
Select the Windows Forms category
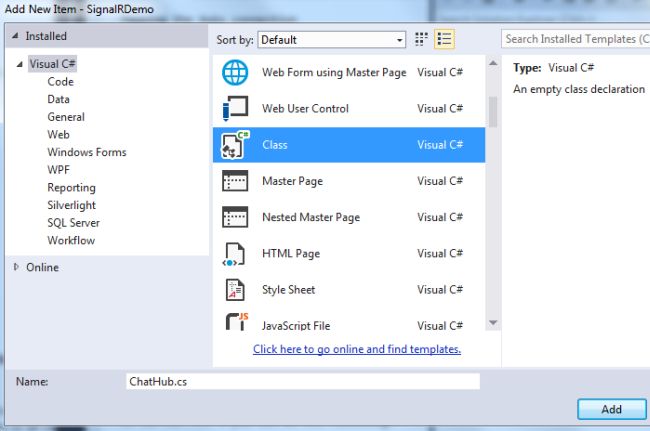(x=87, y=152)
